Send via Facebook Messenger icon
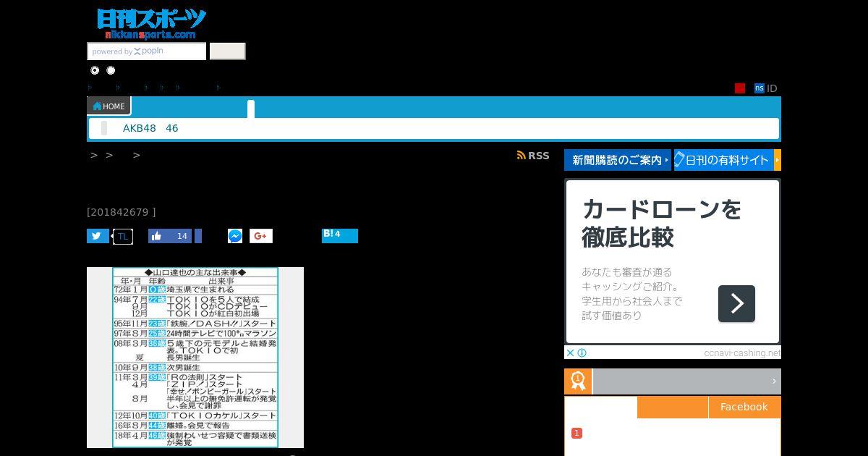The height and width of the screenshot is (456, 868). (x=235, y=236)
